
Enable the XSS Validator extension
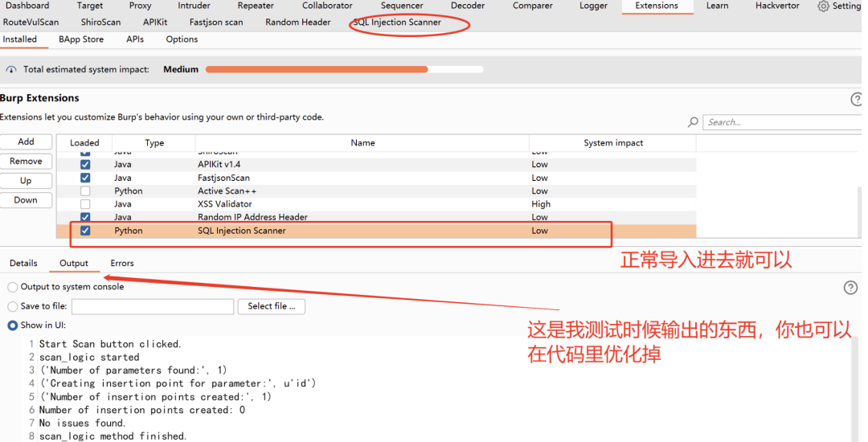point(85,204)
